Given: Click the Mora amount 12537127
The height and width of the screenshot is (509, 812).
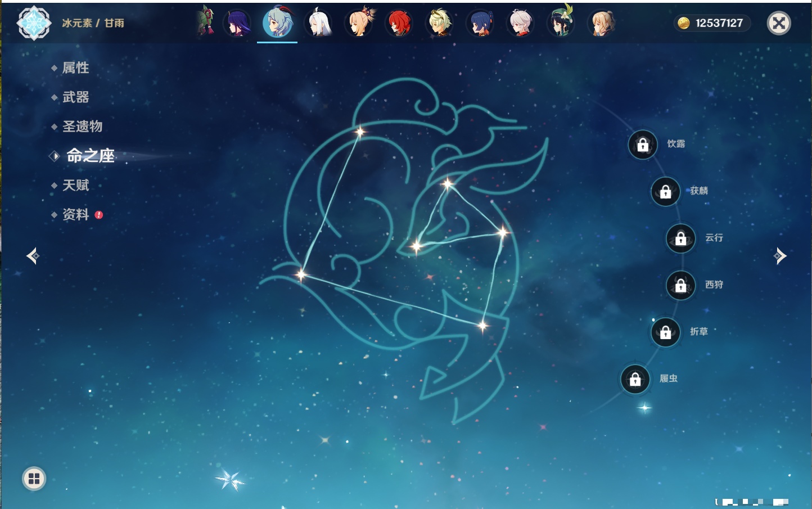Looking at the screenshot, I should point(719,23).
